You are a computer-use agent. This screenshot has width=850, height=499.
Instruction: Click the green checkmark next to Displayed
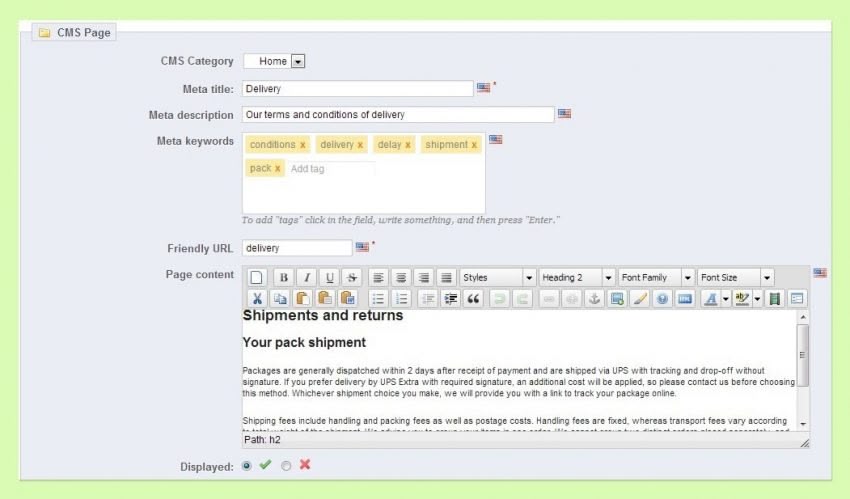tap(265, 464)
